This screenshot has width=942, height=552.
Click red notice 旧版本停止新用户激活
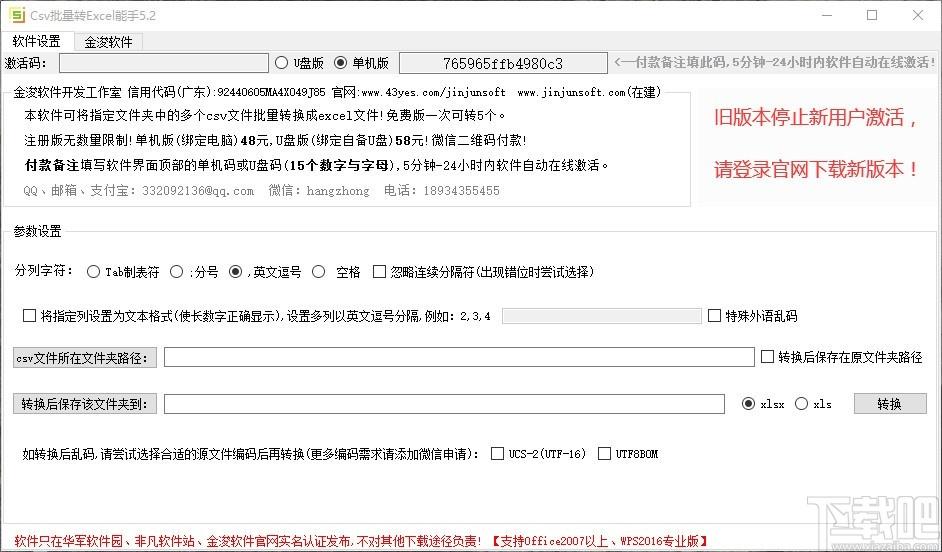coord(816,118)
